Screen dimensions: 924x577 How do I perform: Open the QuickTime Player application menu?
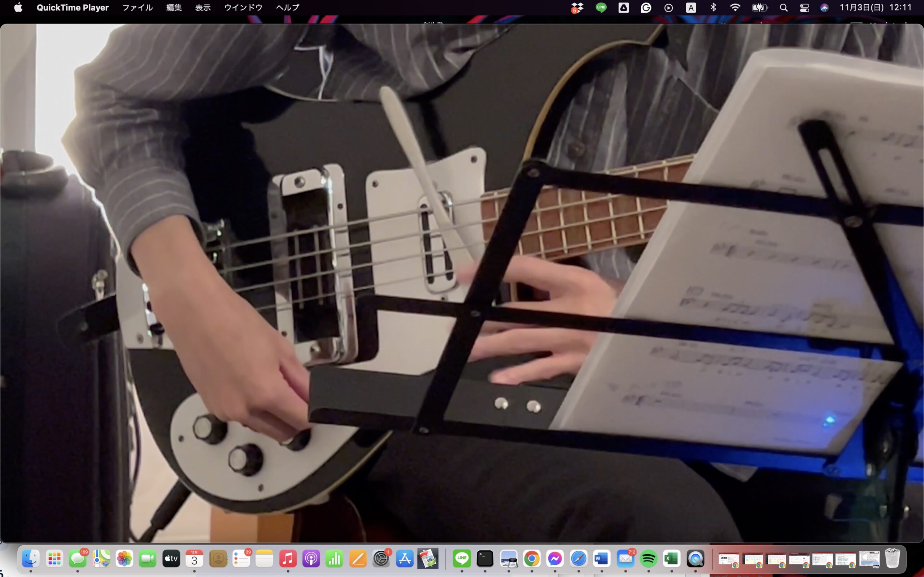coord(73,8)
